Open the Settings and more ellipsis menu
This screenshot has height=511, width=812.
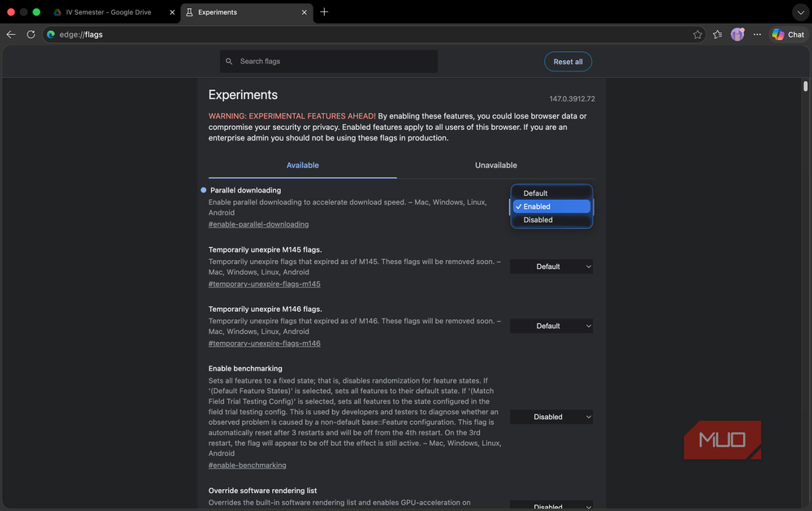click(757, 35)
